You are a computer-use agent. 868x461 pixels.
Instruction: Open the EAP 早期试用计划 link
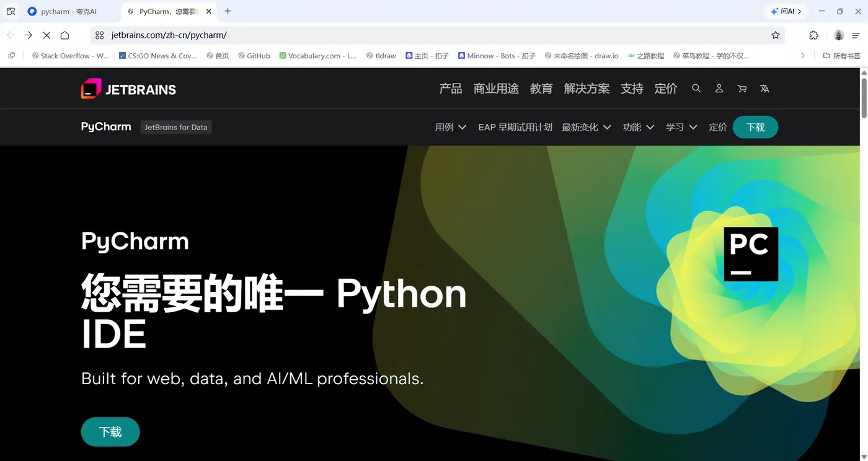click(x=515, y=127)
